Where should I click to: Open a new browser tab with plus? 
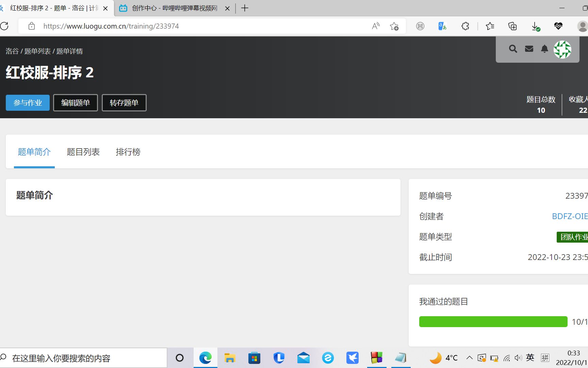(x=245, y=8)
